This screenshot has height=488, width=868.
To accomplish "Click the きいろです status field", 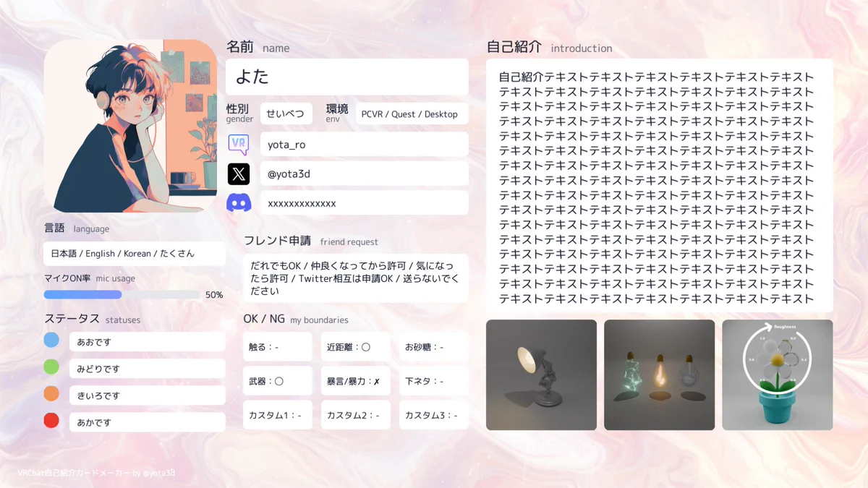I will (x=148, y=395).
